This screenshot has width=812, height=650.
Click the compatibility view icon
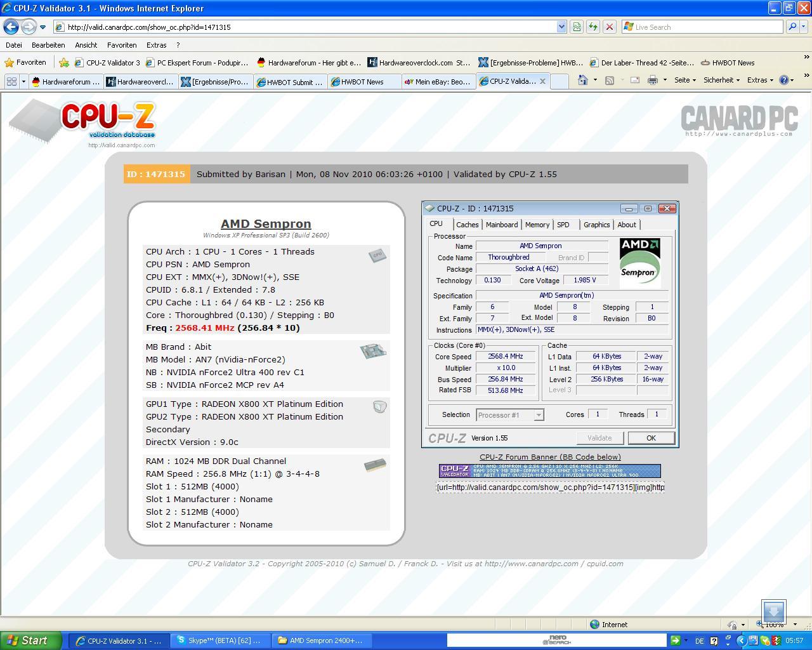tap(577, 27)
